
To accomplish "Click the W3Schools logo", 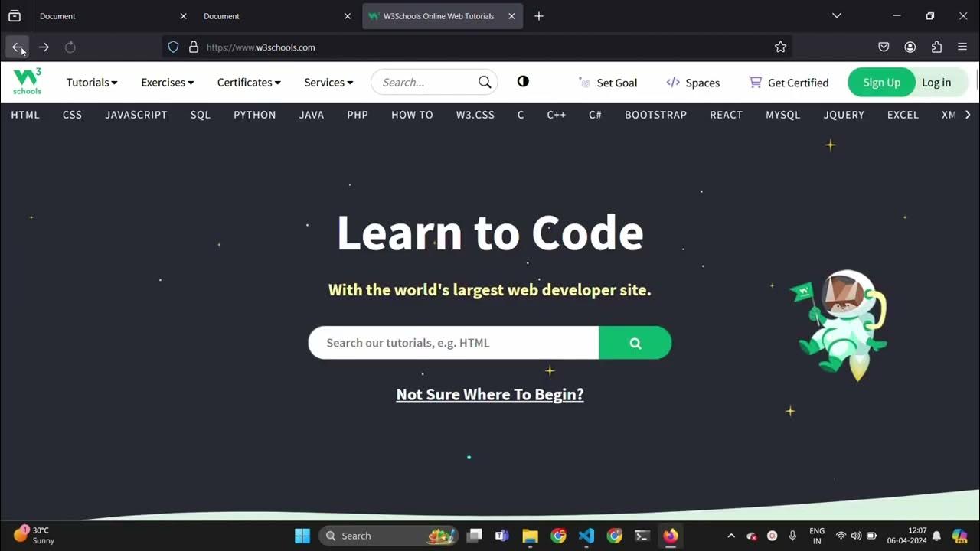I will coord(27,82).
